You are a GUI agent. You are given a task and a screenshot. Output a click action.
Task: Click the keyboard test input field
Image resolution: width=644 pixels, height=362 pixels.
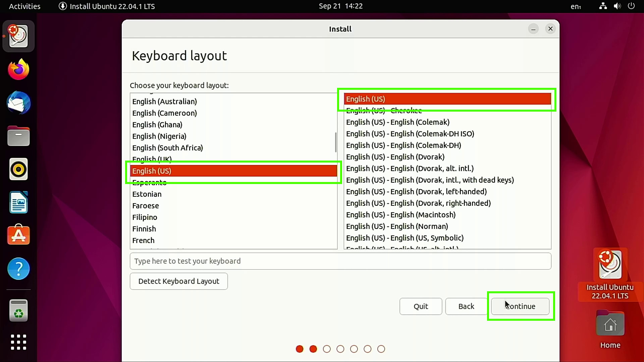(340, 261)
